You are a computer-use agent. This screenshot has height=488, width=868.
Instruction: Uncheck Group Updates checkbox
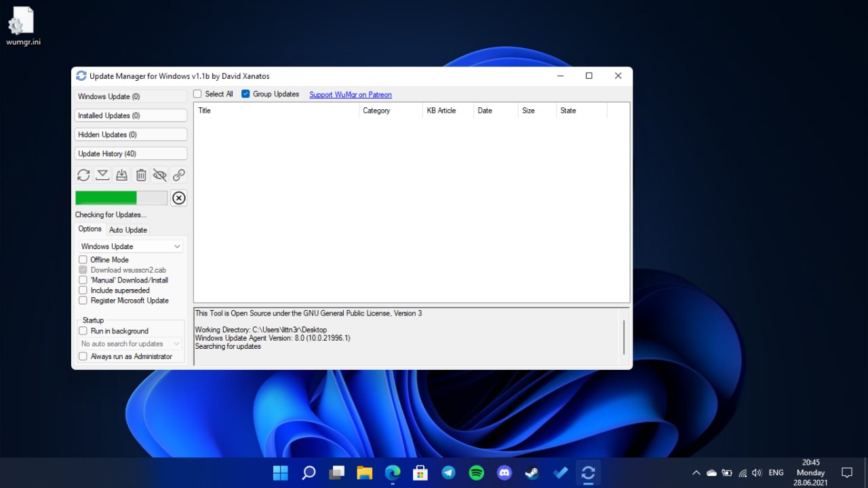245,94
